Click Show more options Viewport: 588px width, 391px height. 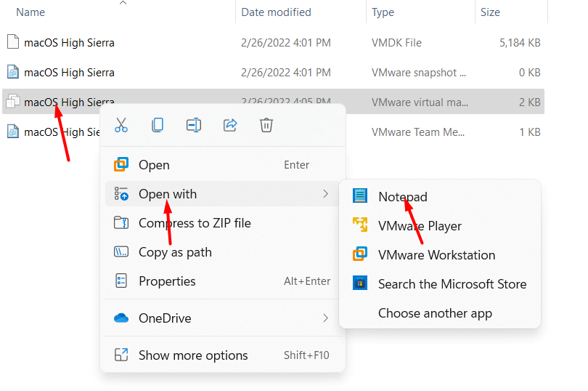click(193, 355)
